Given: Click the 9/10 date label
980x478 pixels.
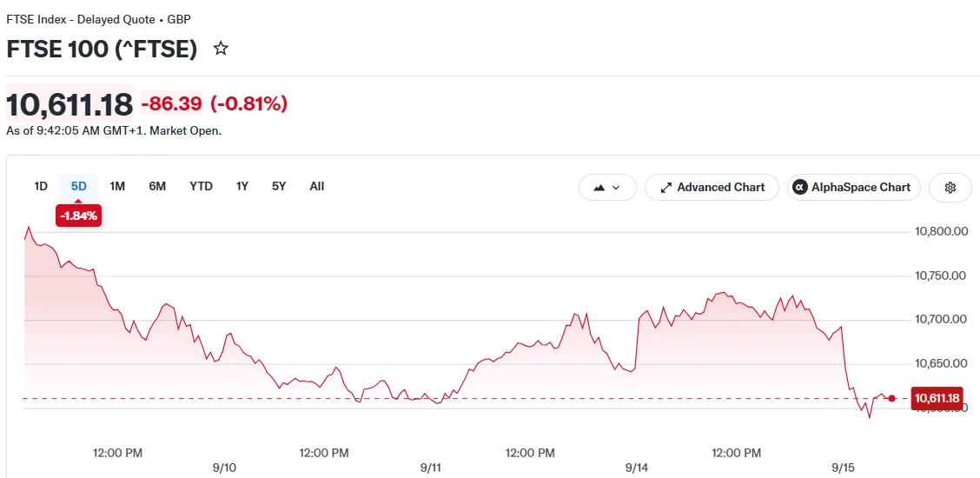Looking at the screenshot, I should click(224, 468).
